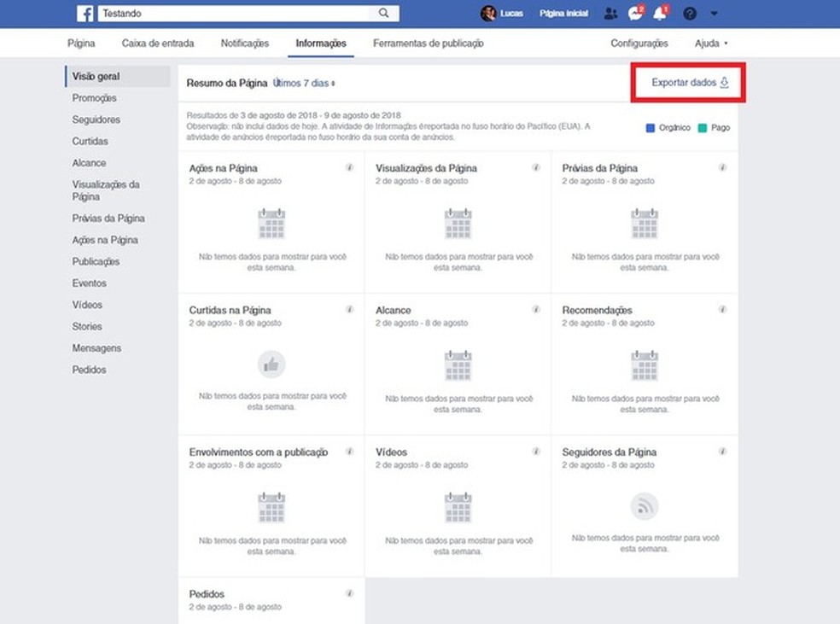Click Lucas profile picture
The width and height of the screenshot is (840, 624).
click(488, 14)
